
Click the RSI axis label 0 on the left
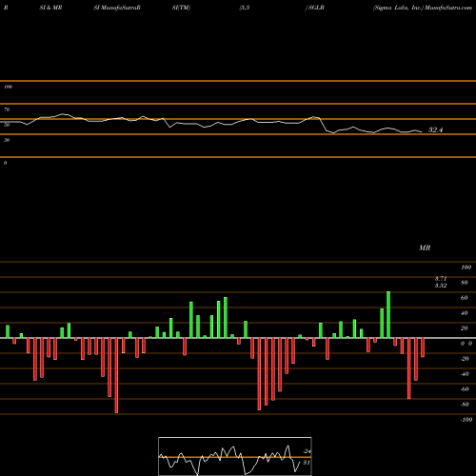pos(5,163)
